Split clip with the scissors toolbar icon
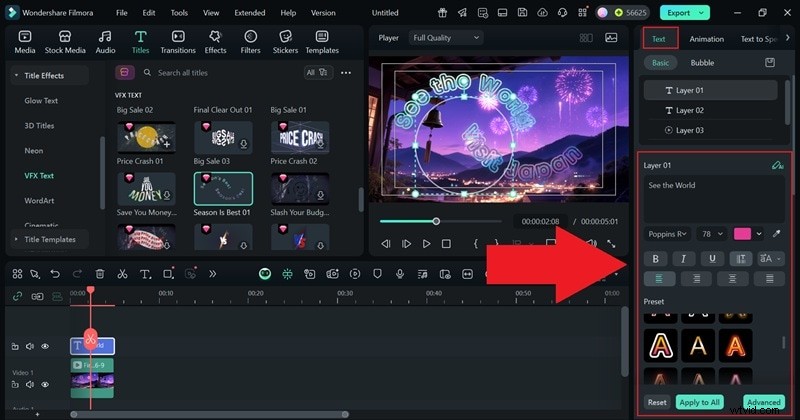This screenshot has height=420, width=800. pyautogui.click(x=122, y=274)
